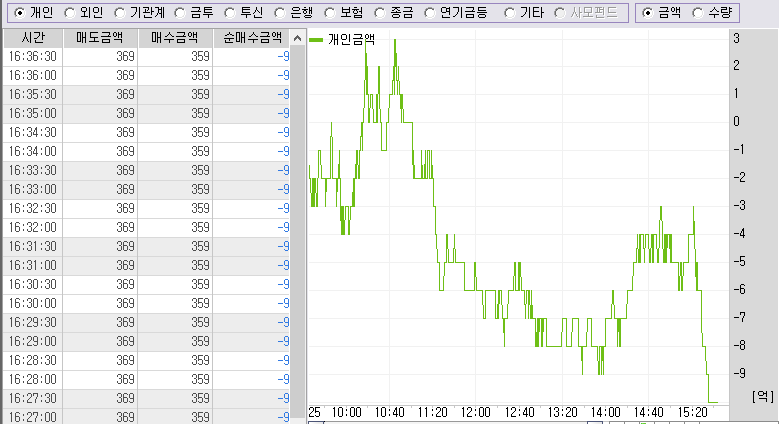Select the 16:31:30 time cell

(33, 247)
